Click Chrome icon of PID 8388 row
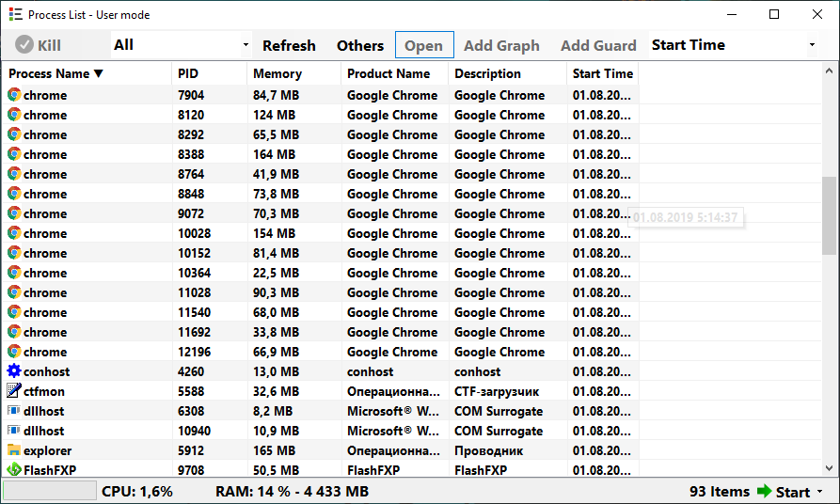The image size is (840, 504). (14, 154)
